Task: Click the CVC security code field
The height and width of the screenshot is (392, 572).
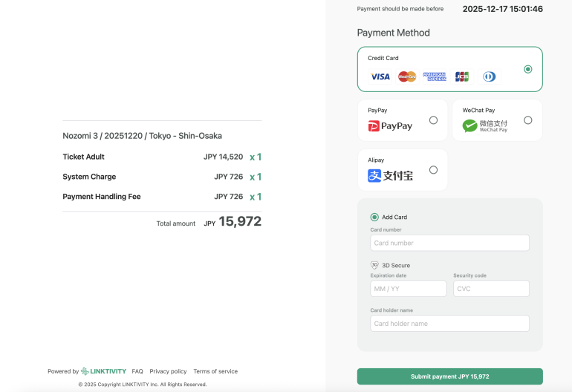Action: click(491, 289)
